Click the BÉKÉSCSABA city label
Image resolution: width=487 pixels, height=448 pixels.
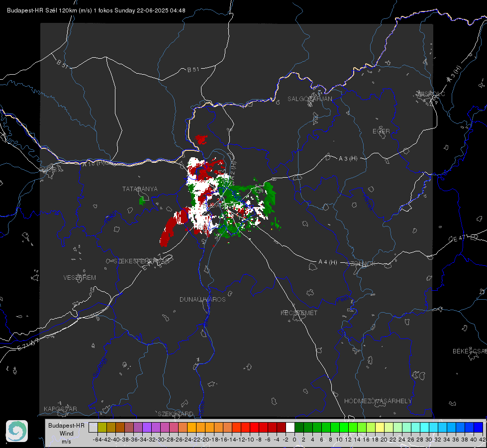[x=470, y=351]
